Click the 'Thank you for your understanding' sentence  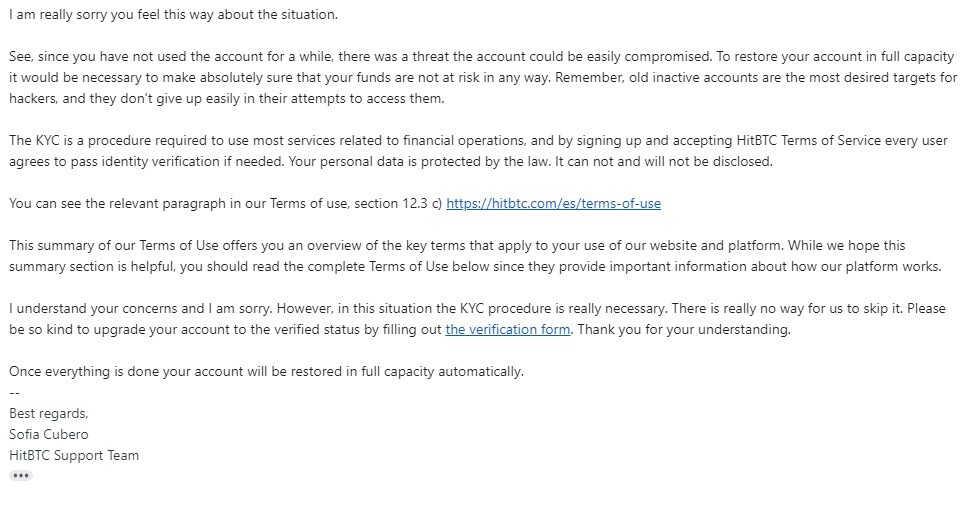684,329
